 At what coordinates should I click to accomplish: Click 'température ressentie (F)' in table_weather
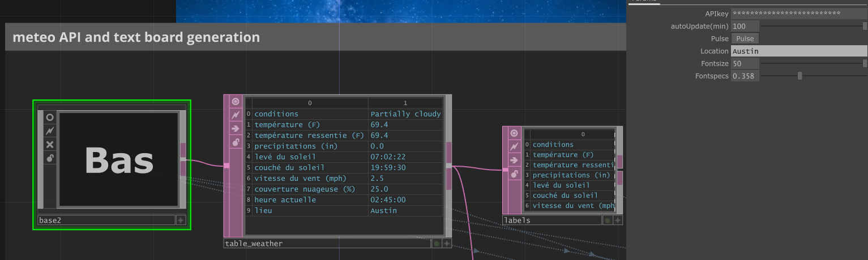[x=309, y=136]
